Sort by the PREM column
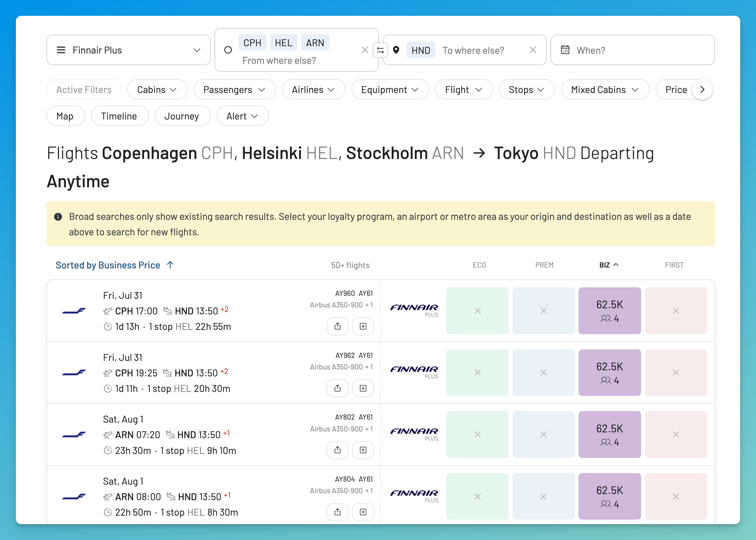 click(544, 265)
